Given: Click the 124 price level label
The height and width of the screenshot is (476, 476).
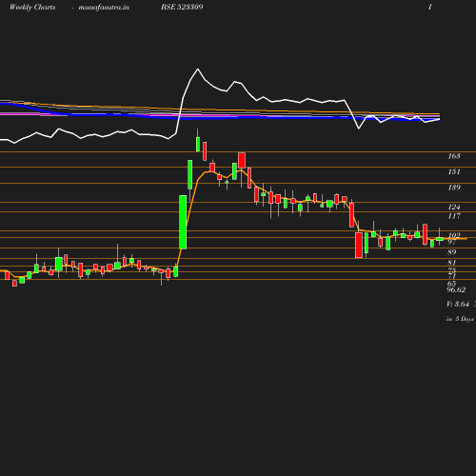Looking at the screenshot, I should coord(454,207).
